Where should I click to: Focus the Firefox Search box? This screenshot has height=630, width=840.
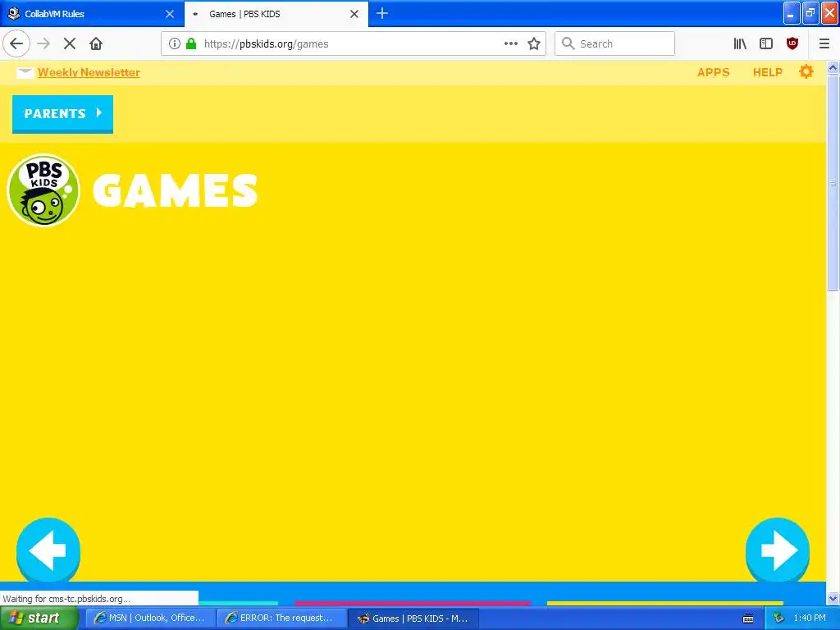tap(614, 43)
